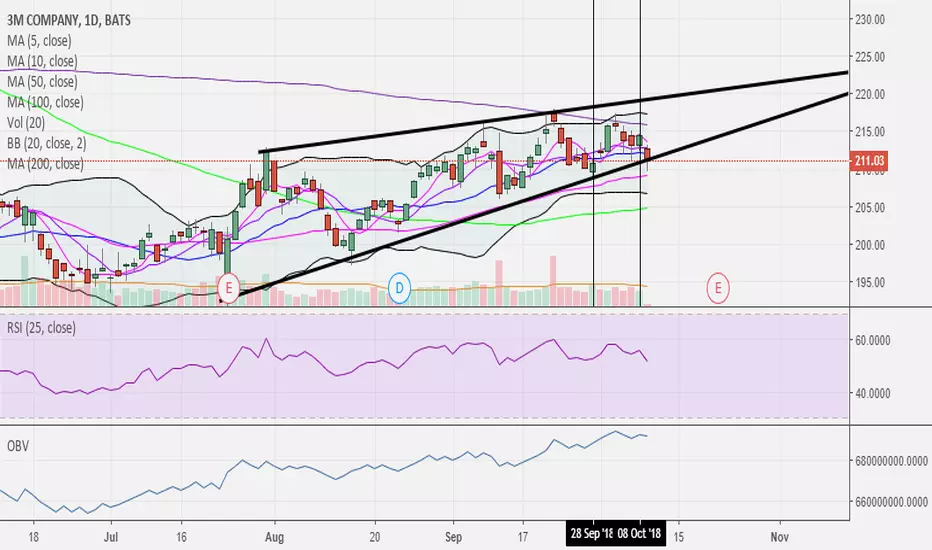Viewport: 932px width, 550px height.
Task: Click the 28 Sep '18 date label
Action: point(591,533)
